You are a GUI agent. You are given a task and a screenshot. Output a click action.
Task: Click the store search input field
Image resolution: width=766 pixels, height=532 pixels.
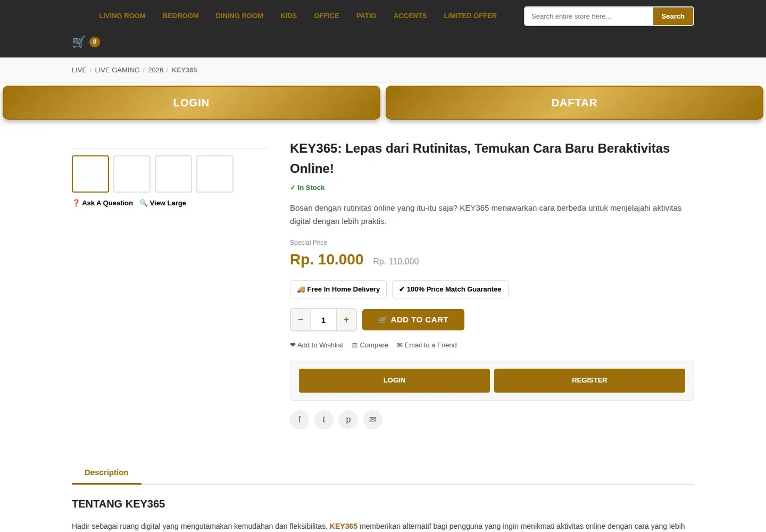point(589,16)
